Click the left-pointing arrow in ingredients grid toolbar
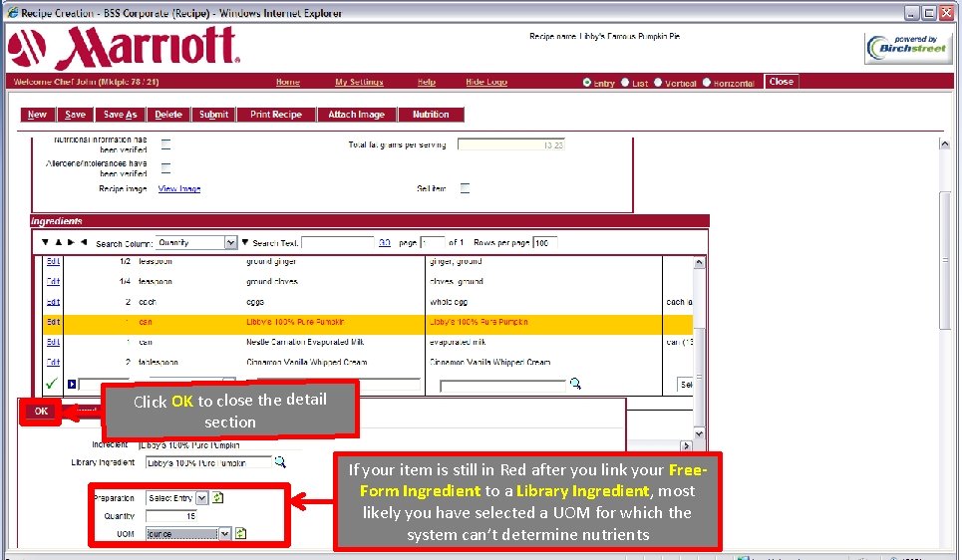Image resolution: width=962 pixels, height=560 pixels. 84,242
